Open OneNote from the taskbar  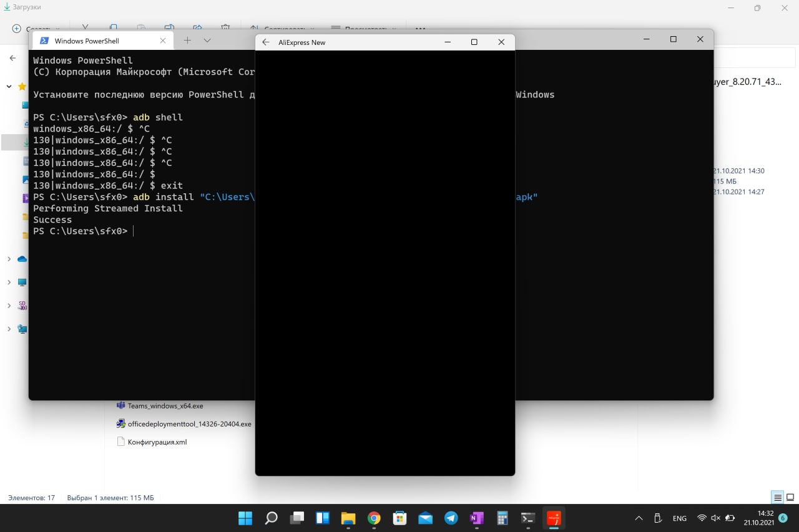(476, 518)
